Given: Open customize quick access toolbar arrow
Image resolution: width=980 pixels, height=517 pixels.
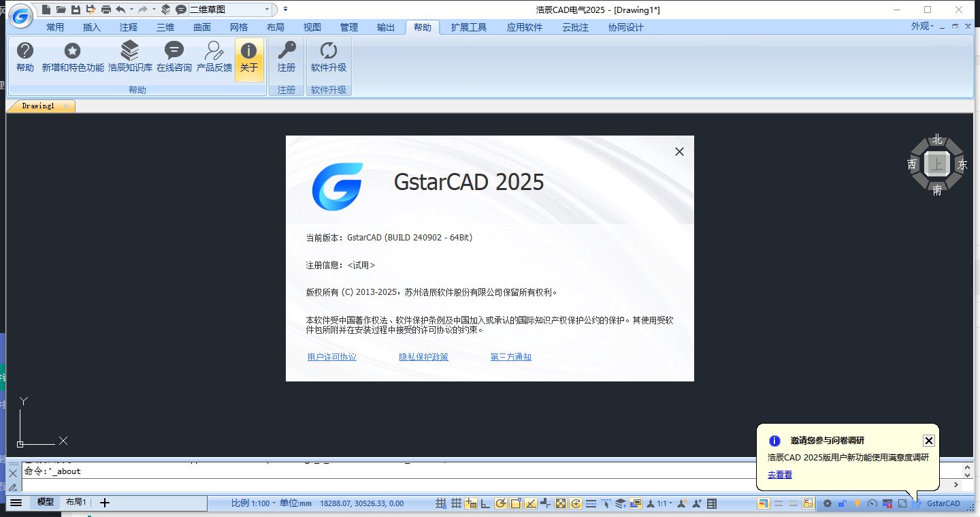Looking at the screenshot, I should pyautogui.click(x=285, y=10).
